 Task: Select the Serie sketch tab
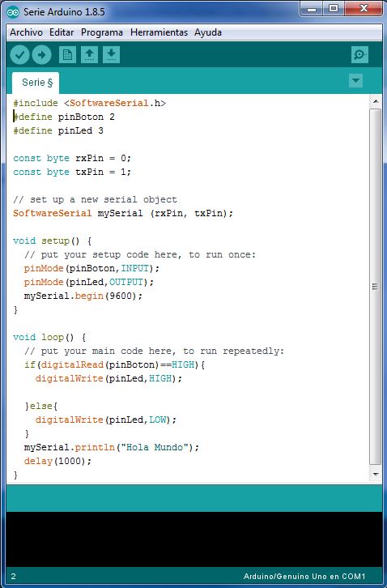pyautogui.click(x=36, y=83)
